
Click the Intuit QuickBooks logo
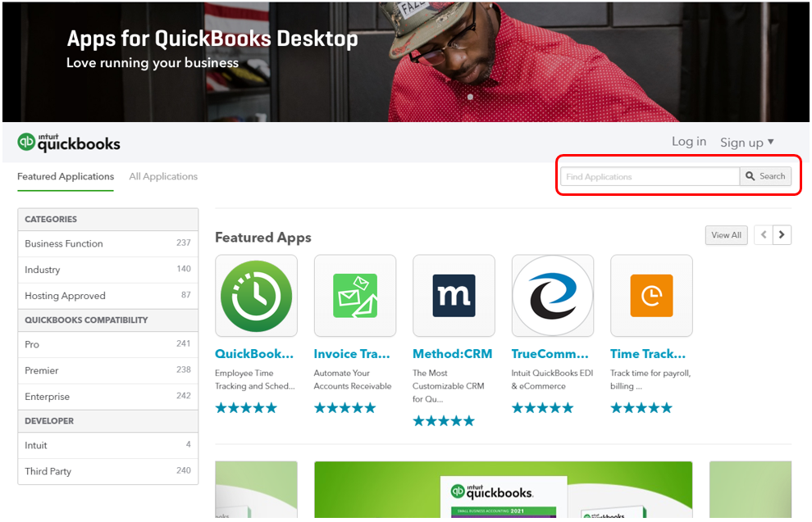click(x=69, y=143)
